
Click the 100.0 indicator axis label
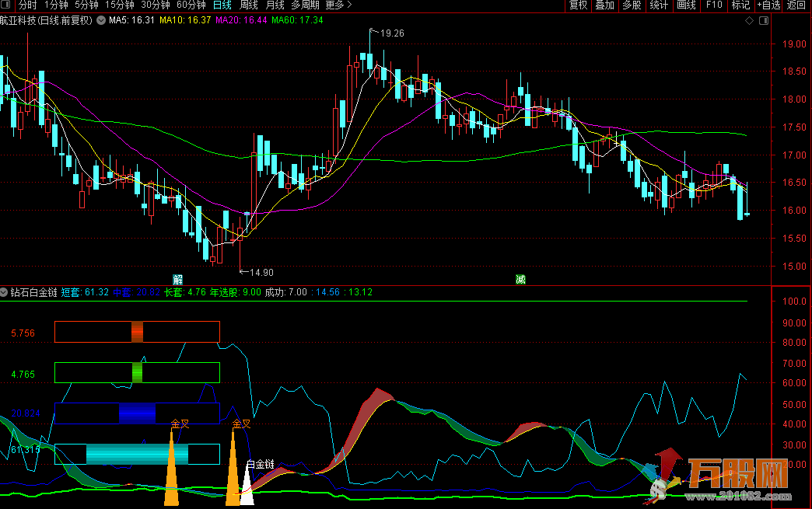(794, 302)
